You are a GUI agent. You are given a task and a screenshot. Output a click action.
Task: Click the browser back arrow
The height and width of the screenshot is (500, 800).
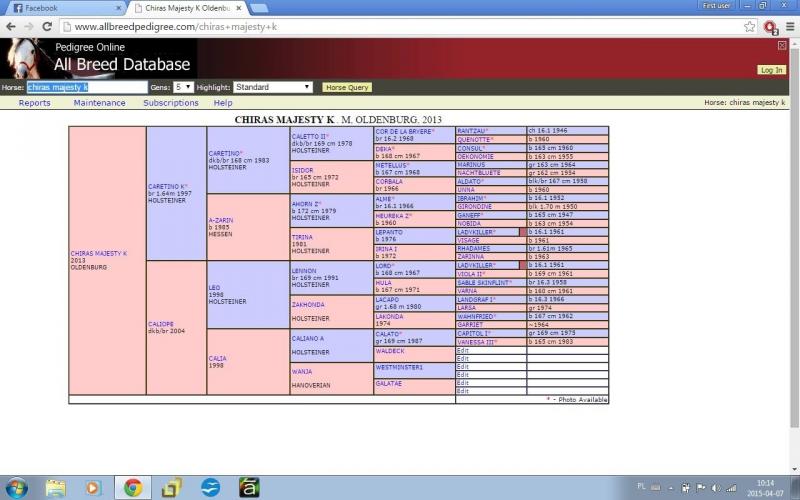(x=12, y=27)
